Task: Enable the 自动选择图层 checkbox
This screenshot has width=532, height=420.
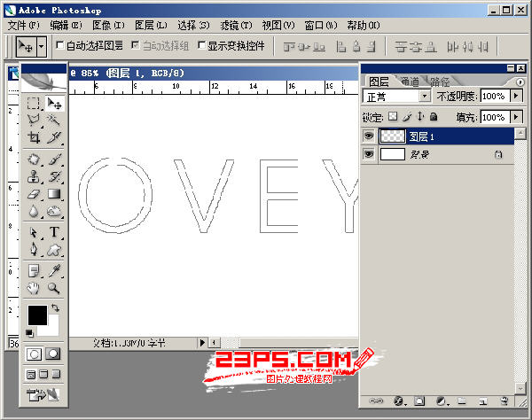Action: 59,44
